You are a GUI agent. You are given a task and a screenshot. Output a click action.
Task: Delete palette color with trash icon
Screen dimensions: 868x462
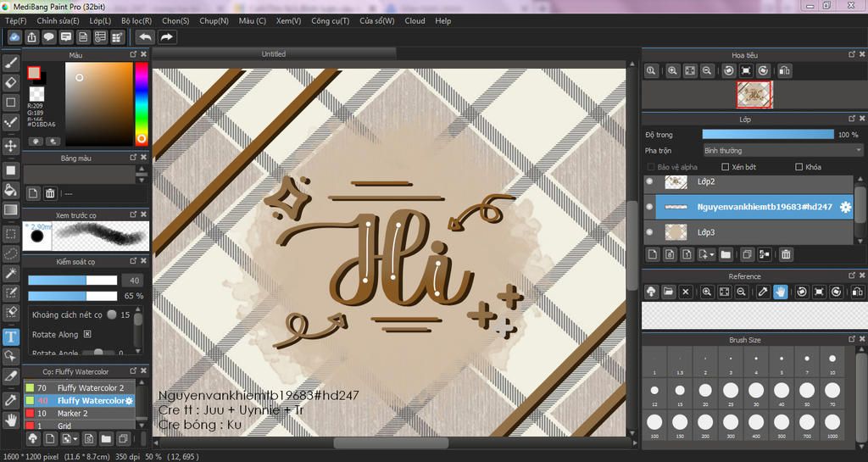click(x=50, y=193)
